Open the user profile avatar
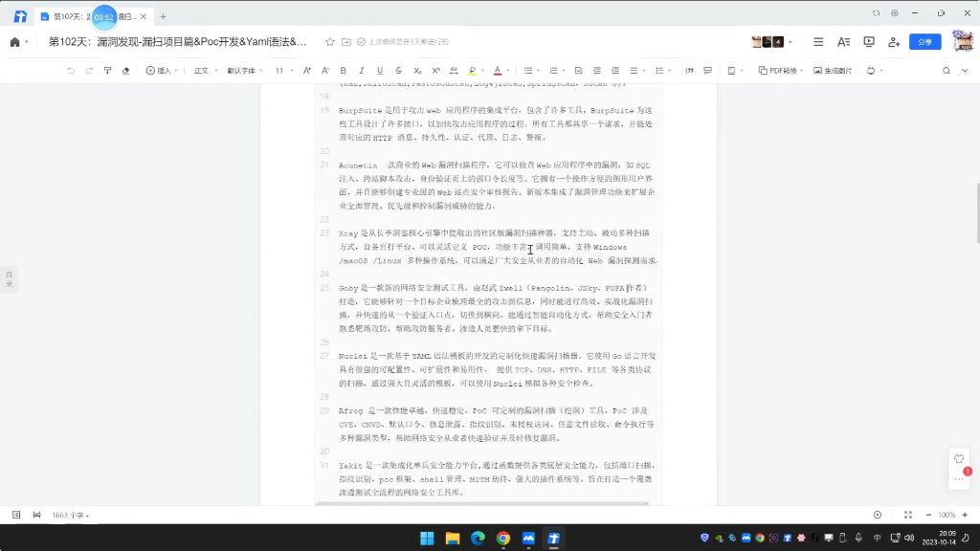 click(963, 41)
